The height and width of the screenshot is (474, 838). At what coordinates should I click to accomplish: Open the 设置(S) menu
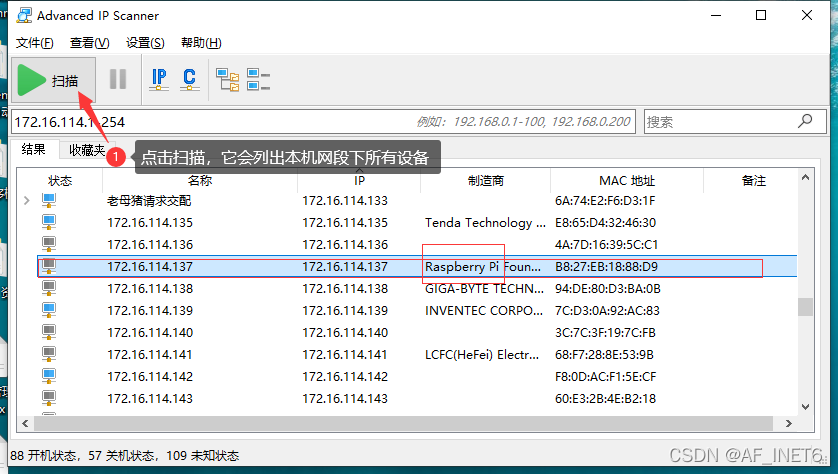[x=145, y=43]
